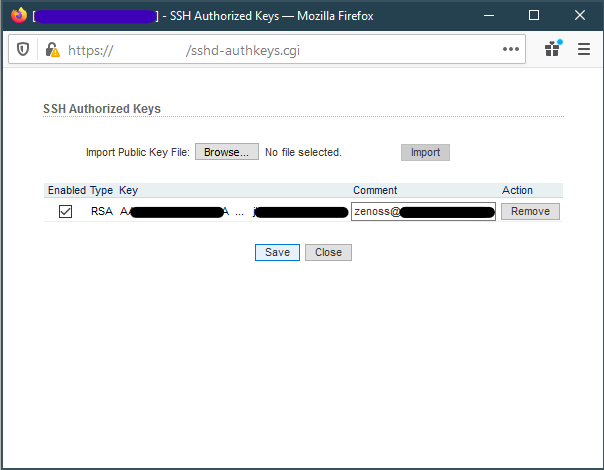Minimize the Firefox window
Image resolution: width=604 pixels, height=470 pixels.
tap(488, 16)
